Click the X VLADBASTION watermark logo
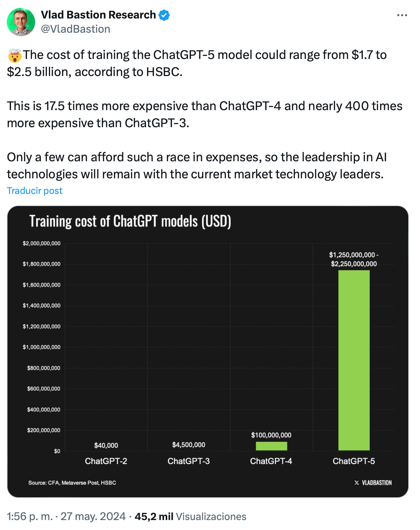The image size is (420, 530). click(x=373, y=483)
